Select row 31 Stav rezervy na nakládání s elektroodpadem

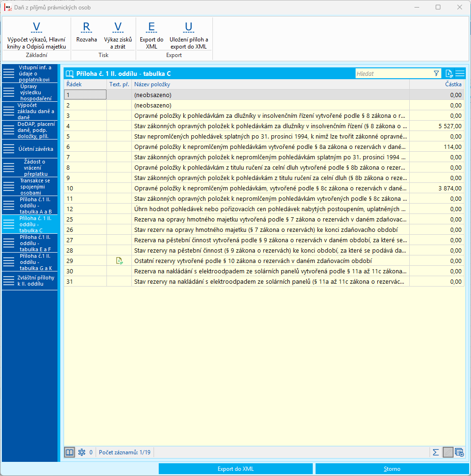pos(264,282)
